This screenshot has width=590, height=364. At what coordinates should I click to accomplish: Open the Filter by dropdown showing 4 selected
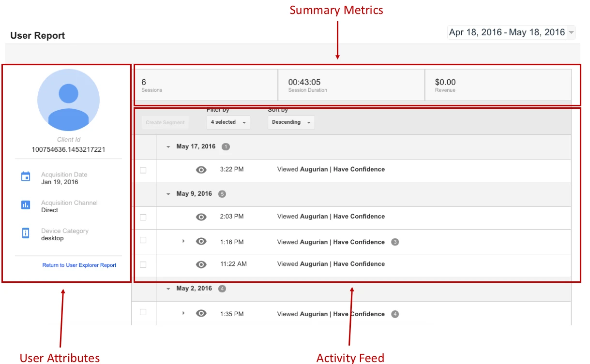(x=227, y=122)
